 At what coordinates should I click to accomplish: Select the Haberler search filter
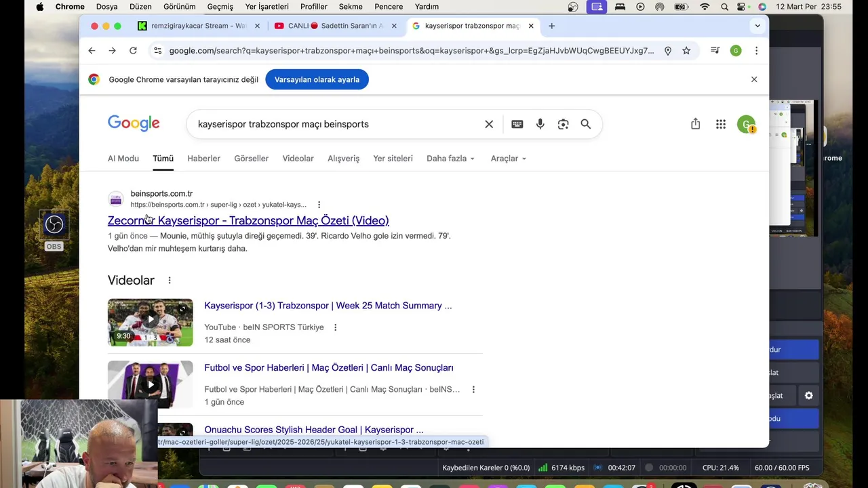pyautogui.click(x=204, y=159)
